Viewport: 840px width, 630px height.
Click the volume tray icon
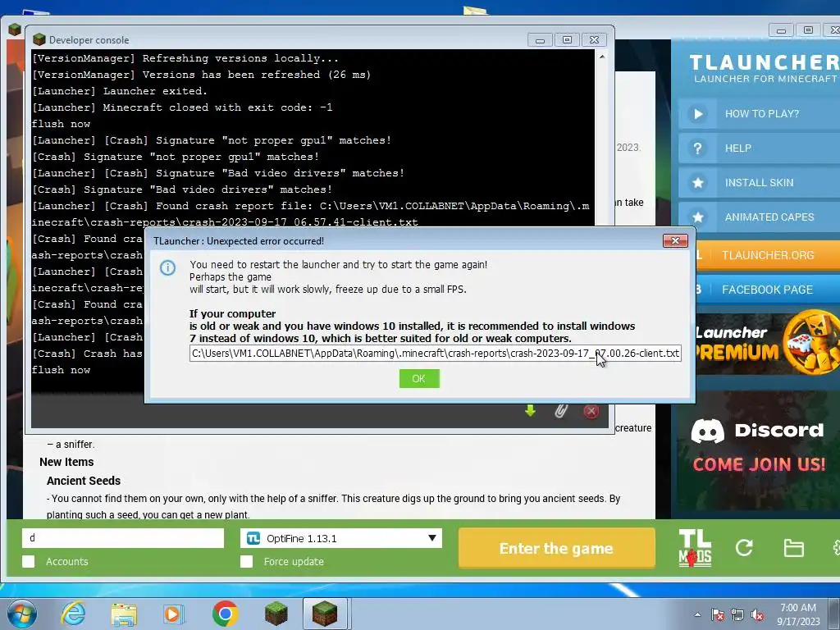tap(757, 614)
